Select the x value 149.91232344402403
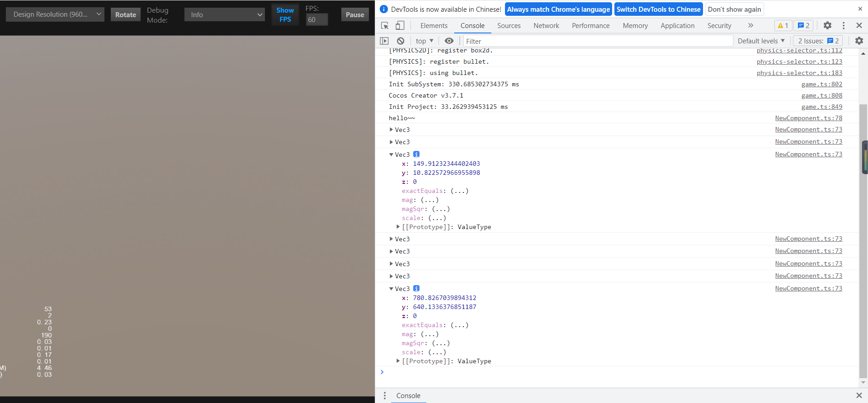This screenshot has width=868, height=403. [x=446, y=164]
